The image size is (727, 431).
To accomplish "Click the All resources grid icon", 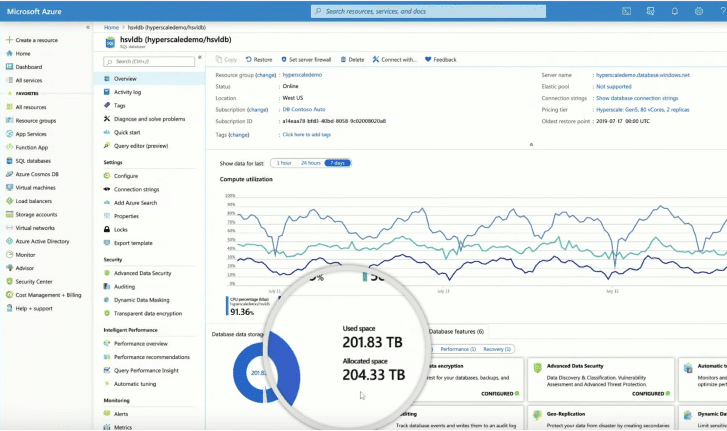I will pyautogui.click(x=9, y=107).
